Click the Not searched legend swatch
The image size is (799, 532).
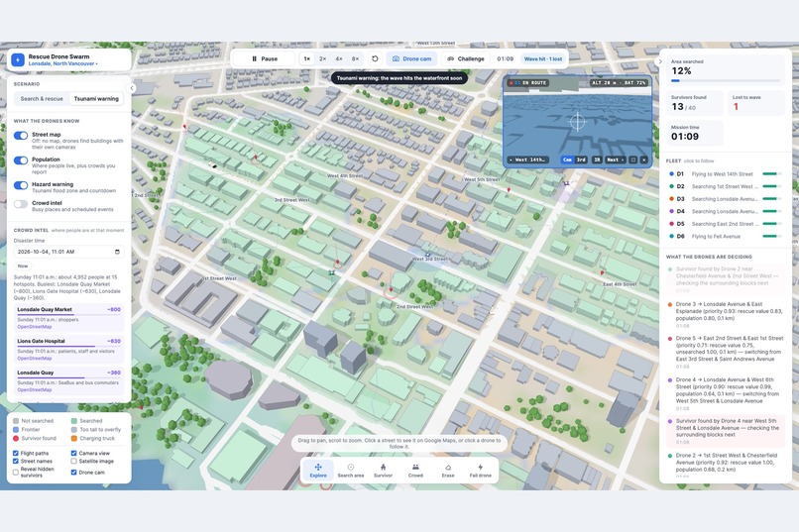(x=16, y=421)
